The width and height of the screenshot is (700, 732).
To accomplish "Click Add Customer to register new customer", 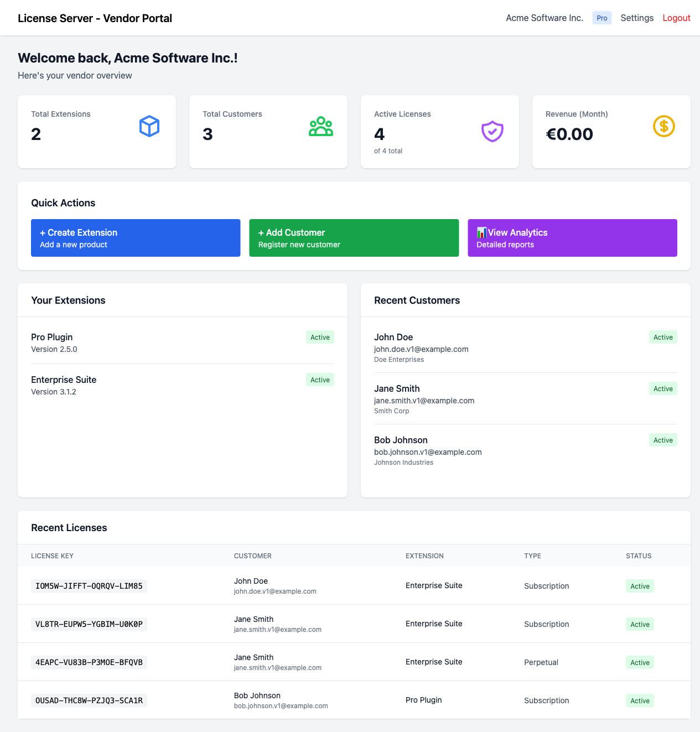I will coord(354,237).
